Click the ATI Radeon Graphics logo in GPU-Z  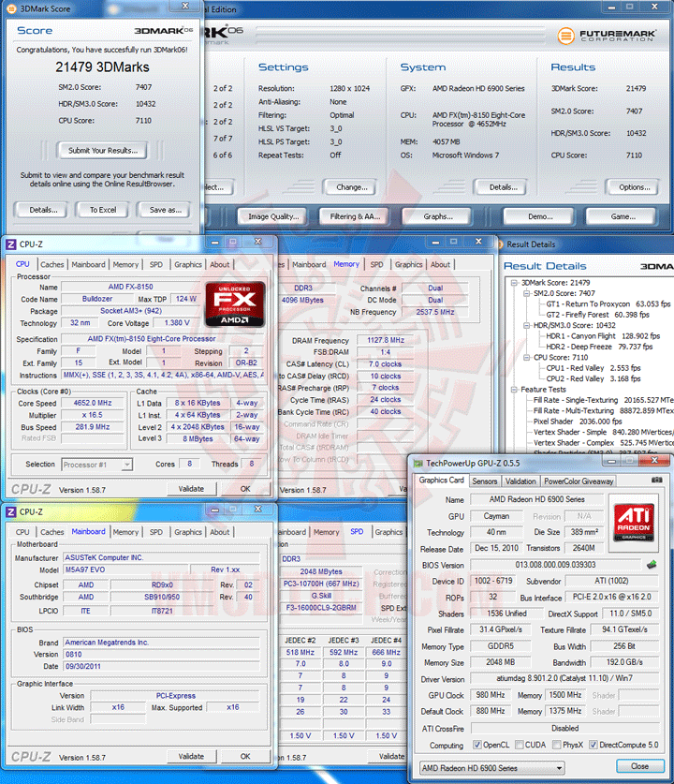pos(634,523)
